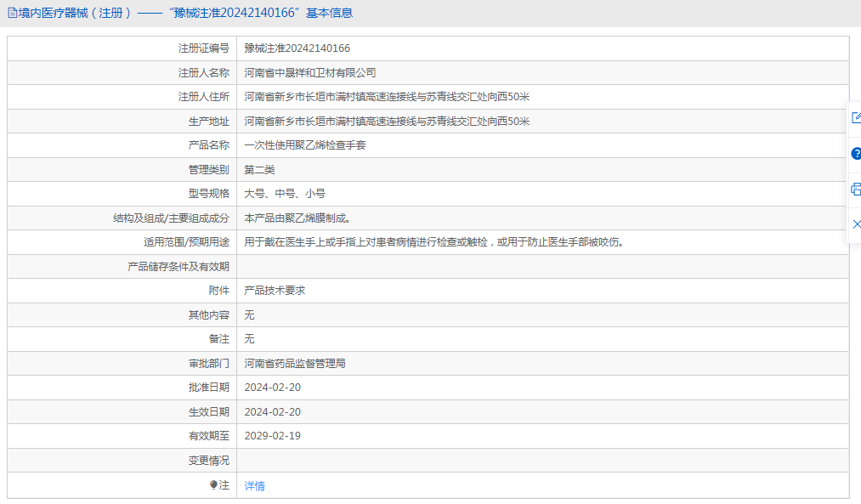Click the 注册证编号 field label
861x504 pixels.
tap(204, 48)
